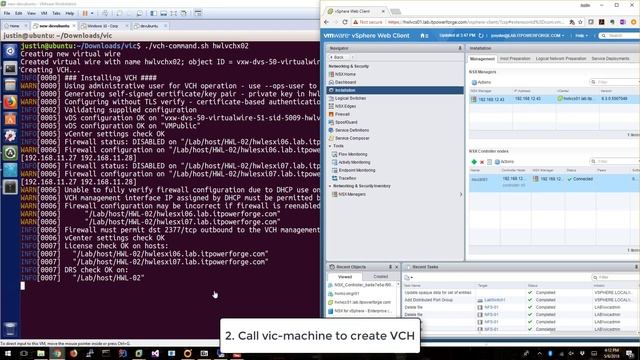Switch to Created tab in Recent Objects

[380, 277]
